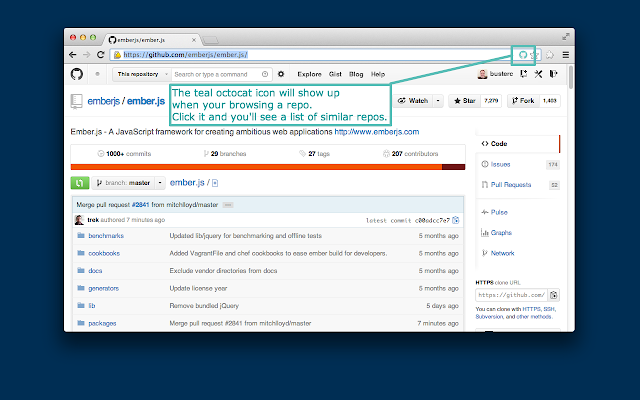Open This repository search scope dropdown

142,74
